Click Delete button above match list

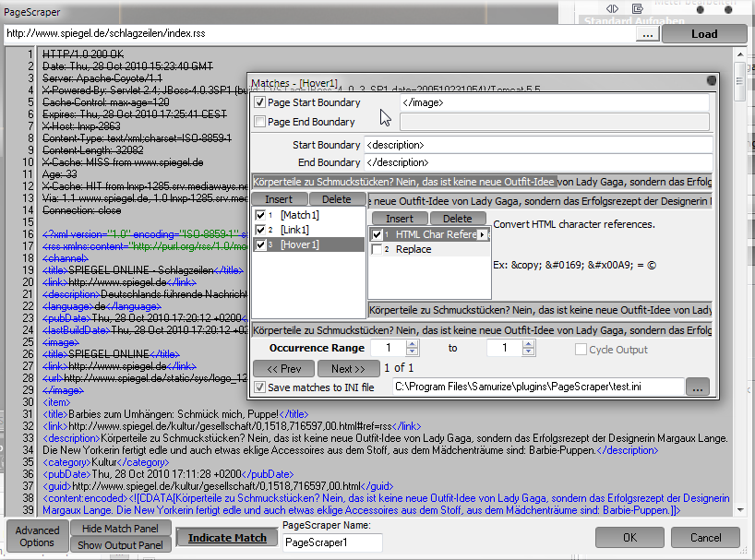point(337,199)
